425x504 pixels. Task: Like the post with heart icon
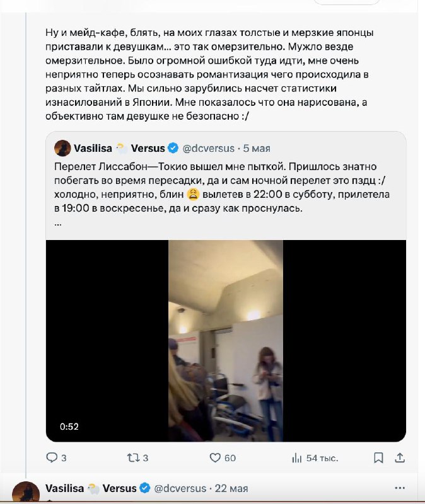215,457
